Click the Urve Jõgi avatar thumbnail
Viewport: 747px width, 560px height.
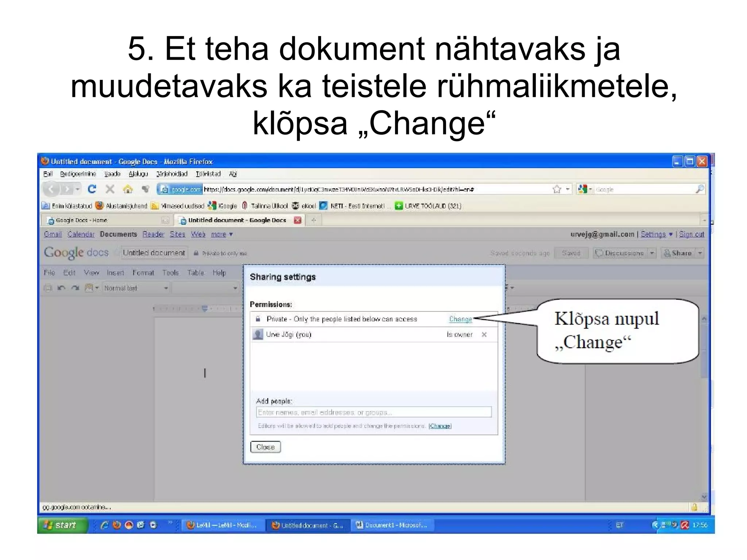point(258,334)
